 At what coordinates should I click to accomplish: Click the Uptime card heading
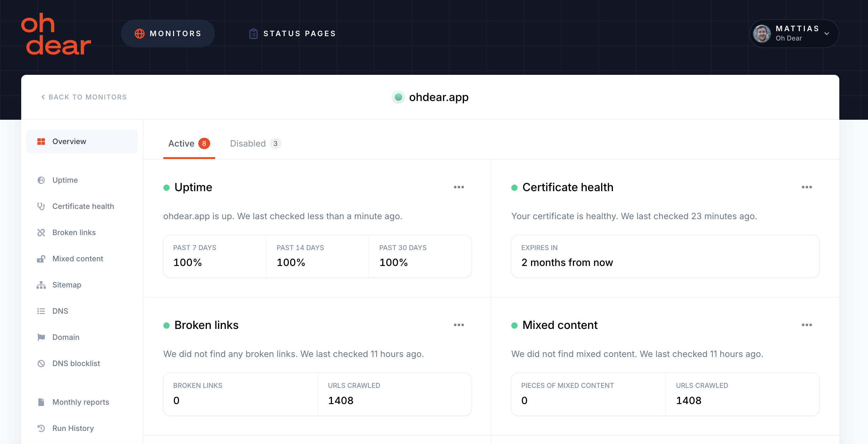coord(193,187)
